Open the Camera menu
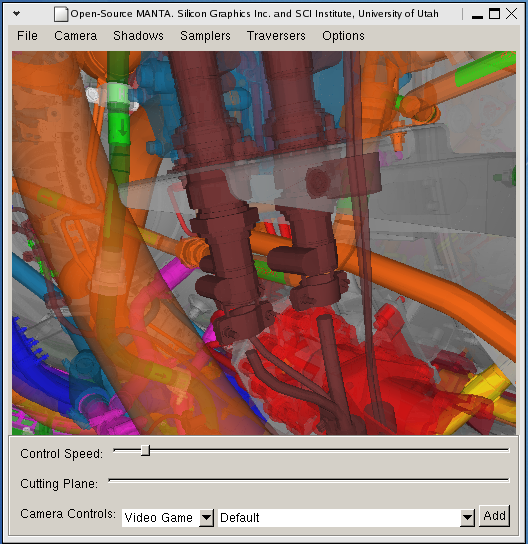 point(75,36)
